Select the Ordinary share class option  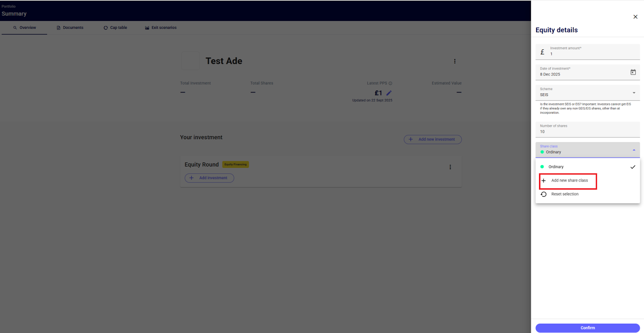556,167
